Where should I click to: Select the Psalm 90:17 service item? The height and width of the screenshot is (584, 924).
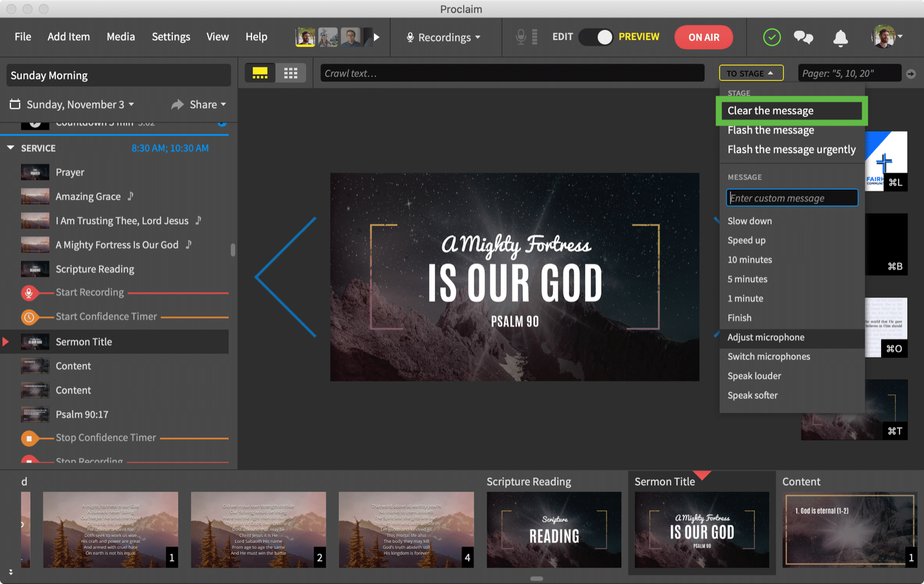click(115, 414)
